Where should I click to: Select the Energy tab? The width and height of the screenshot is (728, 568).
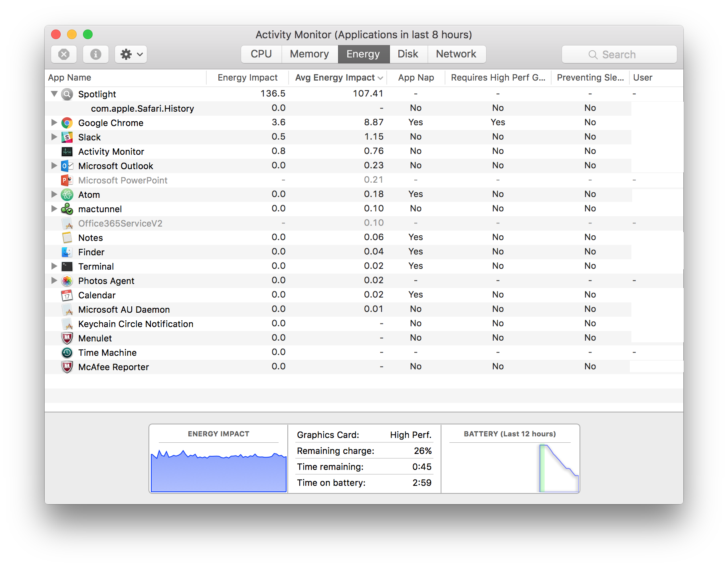364,54
